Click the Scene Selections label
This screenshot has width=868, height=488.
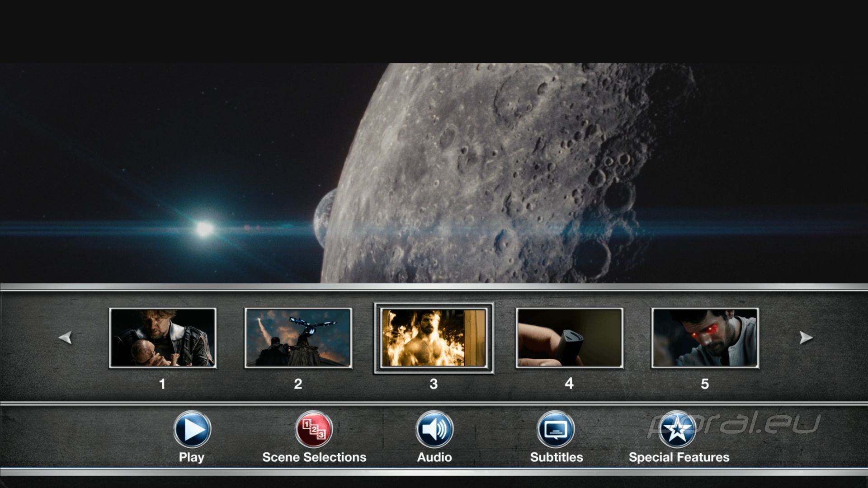(x=314, y=457)
